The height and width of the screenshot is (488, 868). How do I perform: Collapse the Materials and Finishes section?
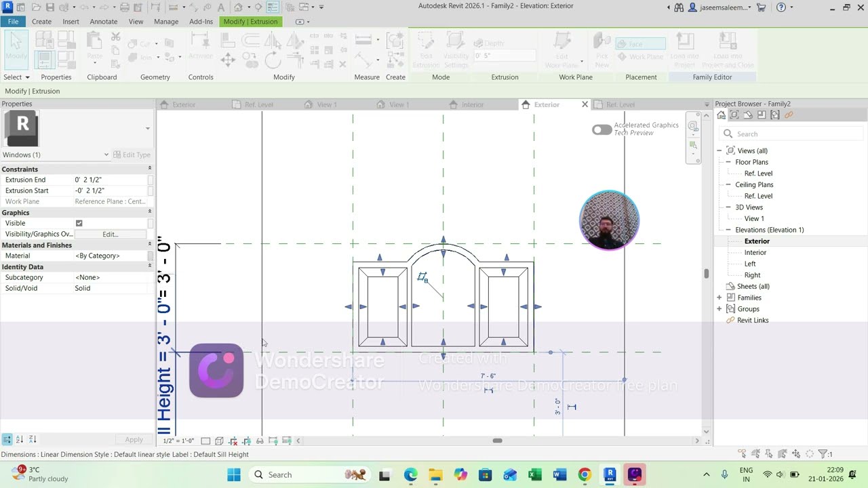[150, 245]
